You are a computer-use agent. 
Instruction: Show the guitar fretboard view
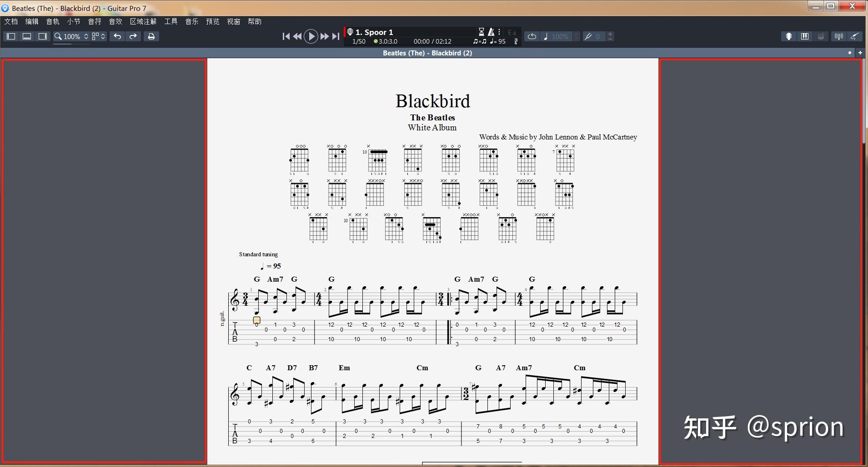point(789,36)
